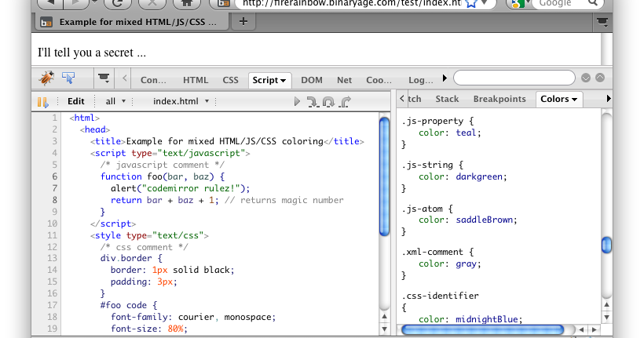Show next side panel tabs arrow
This screenshot has height=338, width=644.
click(x=609, y=99)
